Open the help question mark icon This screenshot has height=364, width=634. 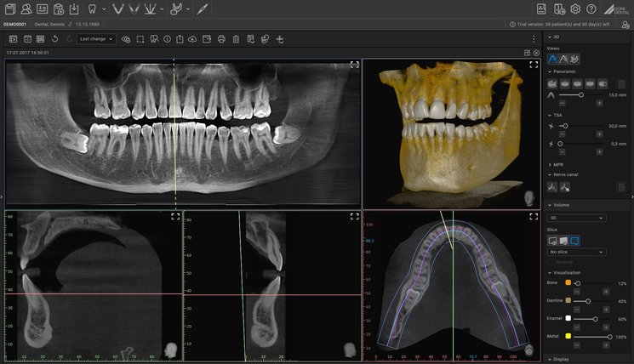[591, 9]
